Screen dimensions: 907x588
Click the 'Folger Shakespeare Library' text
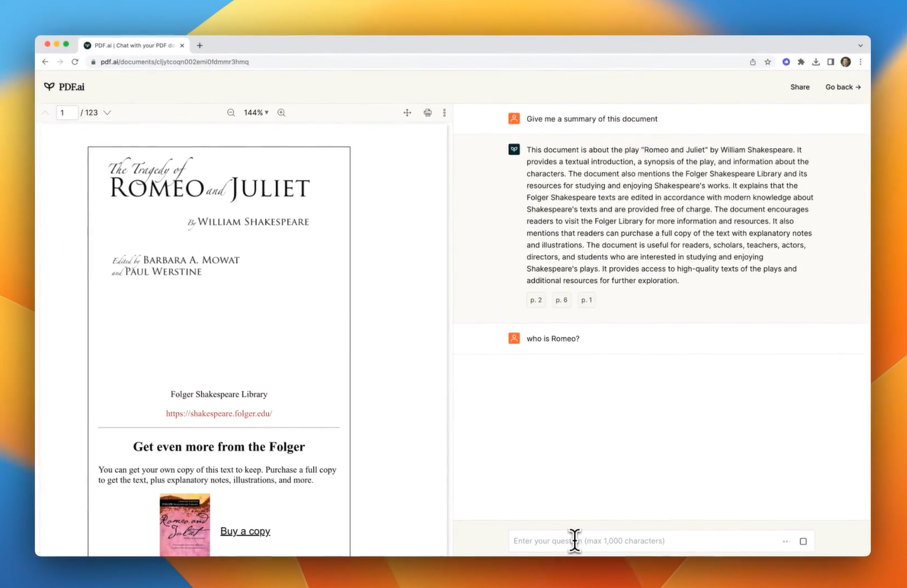[x=219, y=395]
